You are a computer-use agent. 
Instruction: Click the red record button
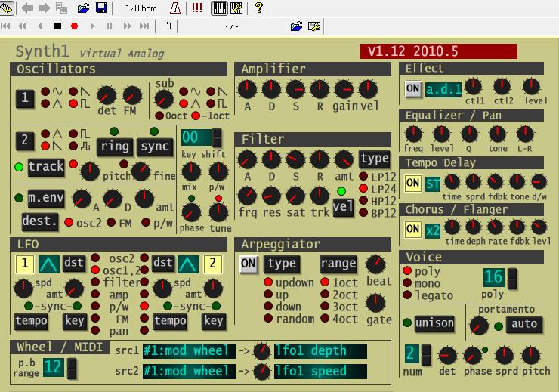pyautogui.click(x=75, y=26)
